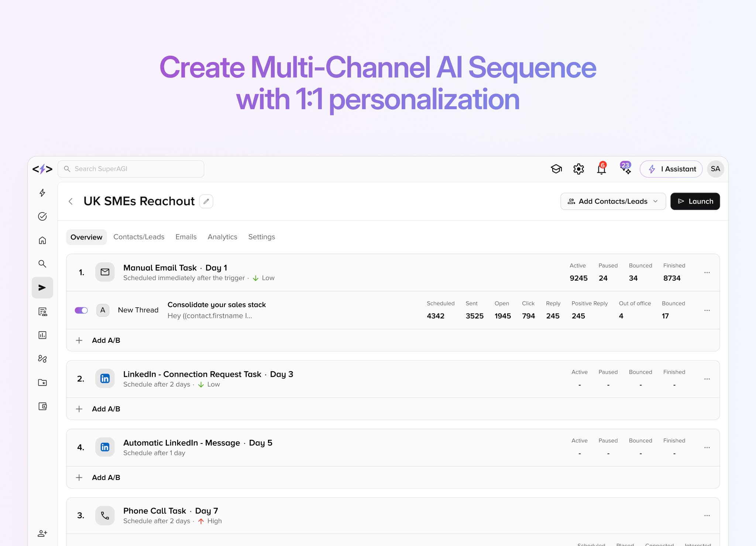
Task: Click the Phone Call Task phone icon
Action: point(105,516)
